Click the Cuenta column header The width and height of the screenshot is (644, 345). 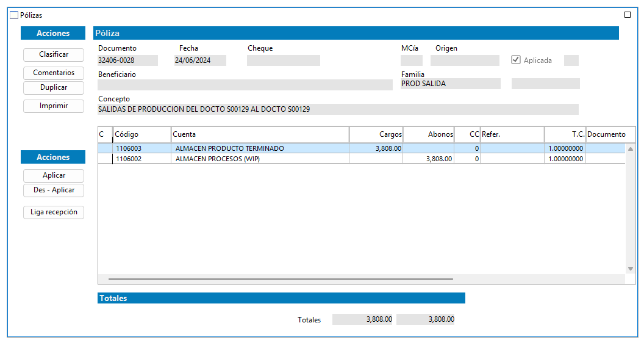260,134
